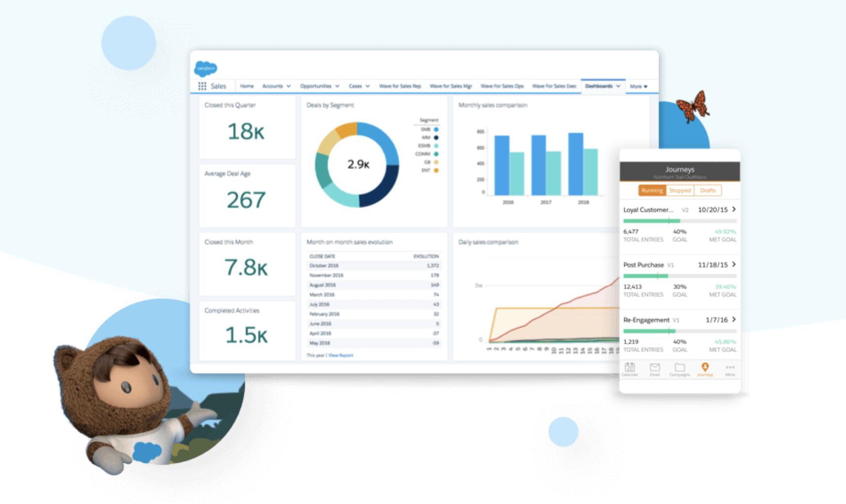The height and width of the screenshot is (504, 846).
Task: Go to the Home tab
Action: click(247, 86)
